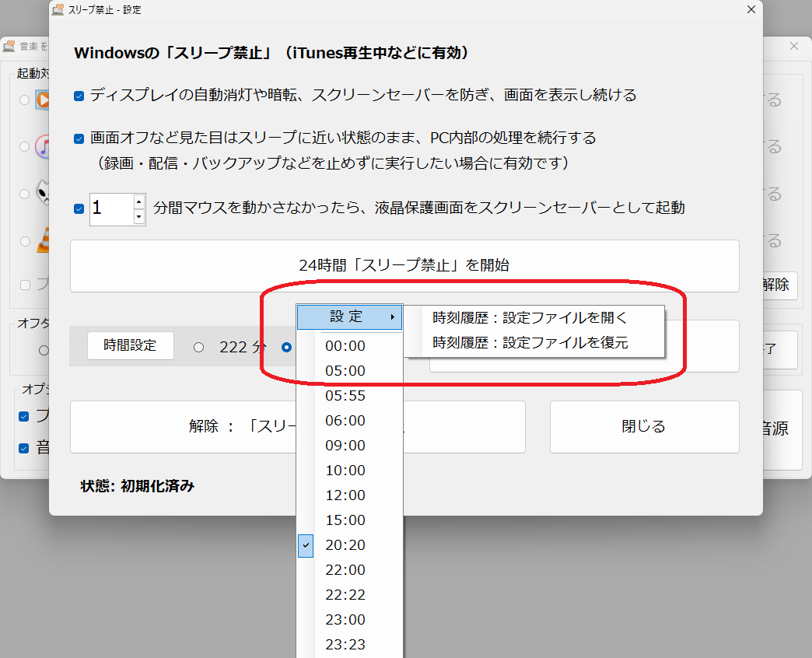This screenshot has width=812, height=658.
Task: Select 20:20 from the time list
Action: tap(345, 545)
